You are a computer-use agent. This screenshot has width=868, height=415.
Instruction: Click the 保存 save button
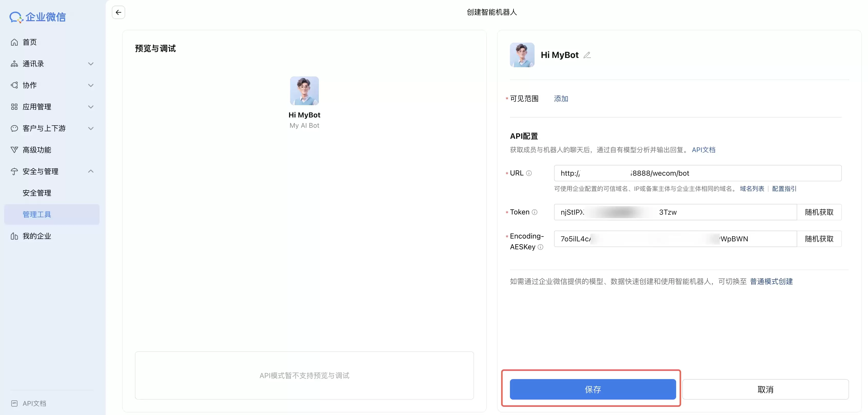click(593, 389)
